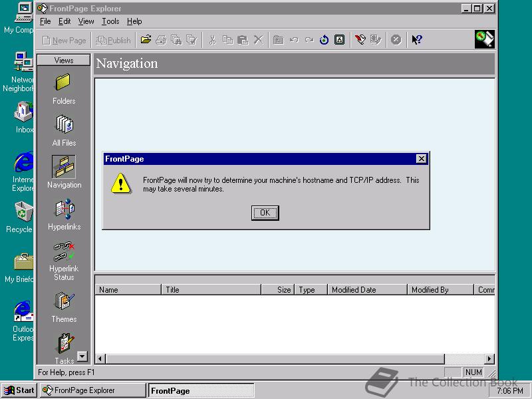
Task: Click the Name column header
Action: point(128,290)
